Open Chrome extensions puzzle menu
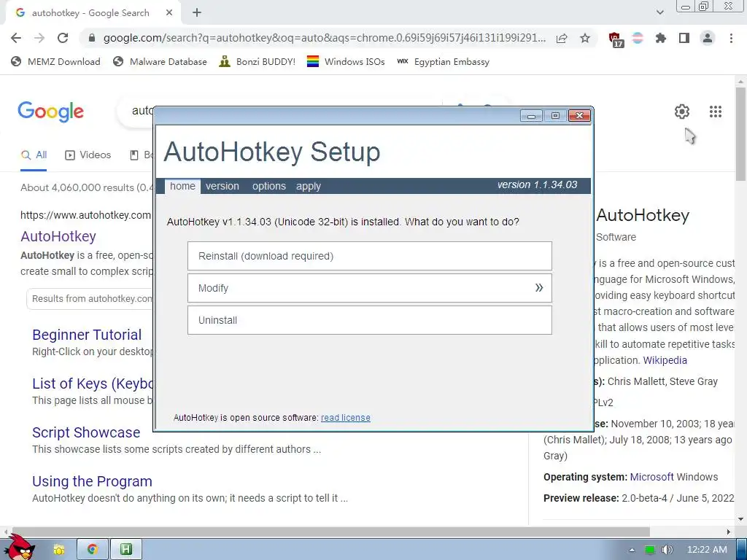The width and height of the screenshot is (747, 560). pos(661,38)
